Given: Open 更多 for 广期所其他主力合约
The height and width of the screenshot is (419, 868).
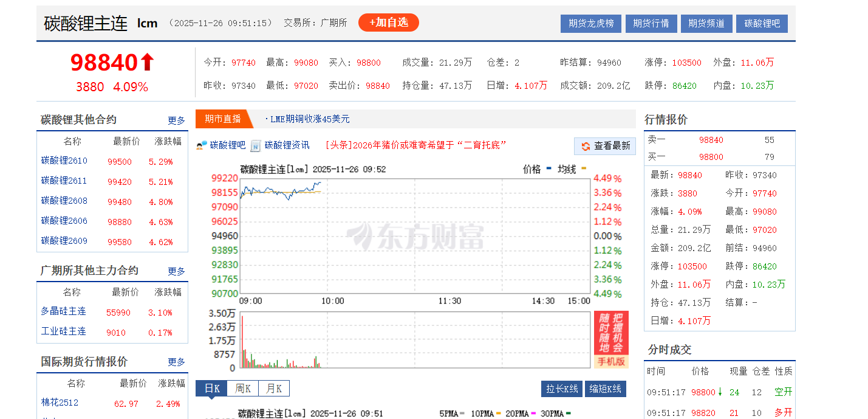Looking at the screenshot, I should (177, 271).
